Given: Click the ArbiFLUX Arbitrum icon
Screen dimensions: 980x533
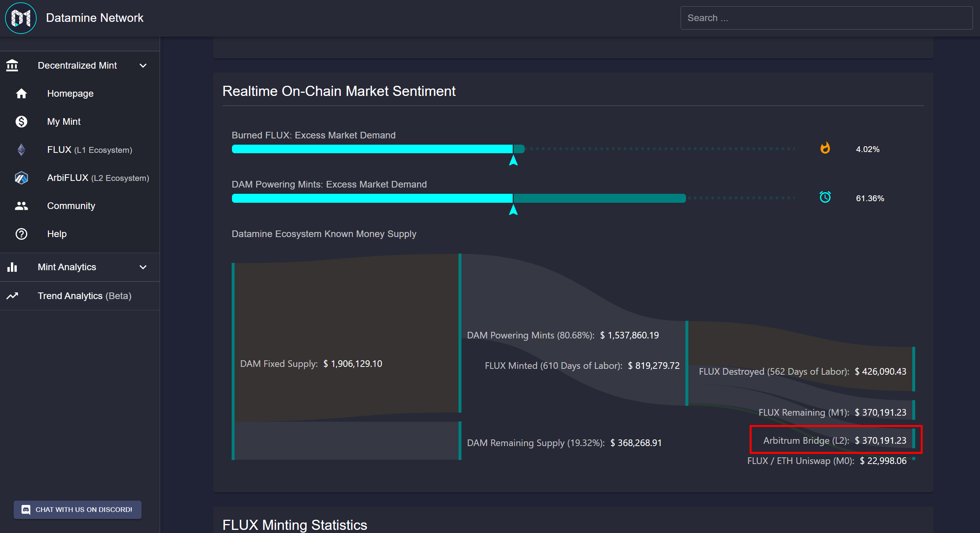Looking at the screenshot, I should tap(21, 178).
